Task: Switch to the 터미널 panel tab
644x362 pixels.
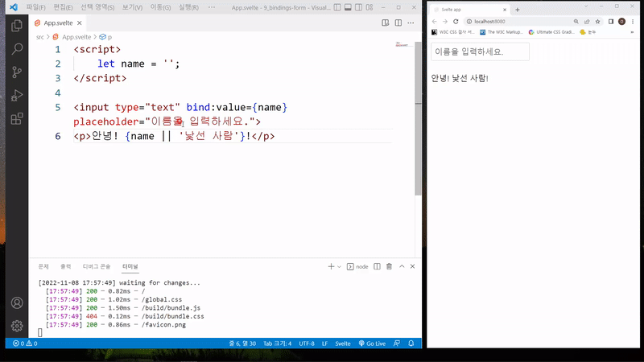Action: click(130, 266)
